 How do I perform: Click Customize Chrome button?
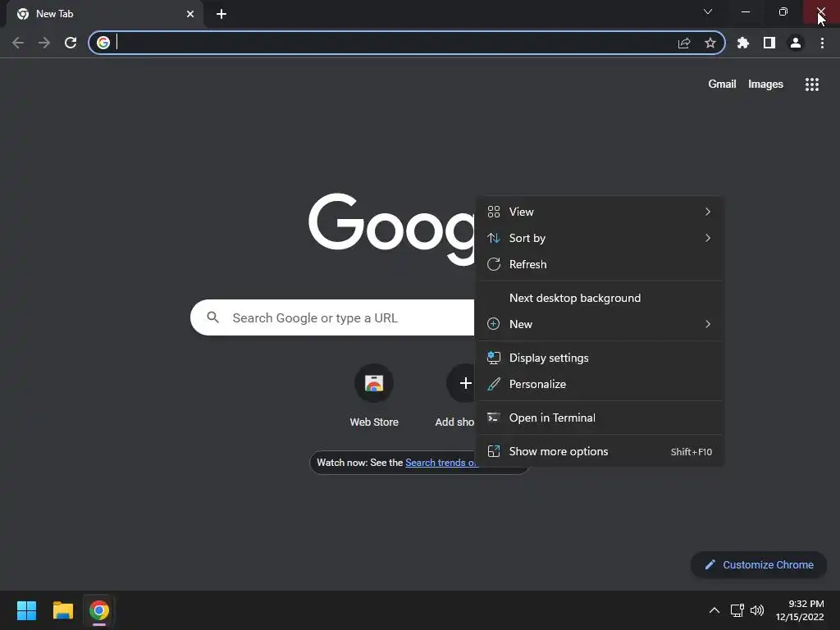(759, 564)
